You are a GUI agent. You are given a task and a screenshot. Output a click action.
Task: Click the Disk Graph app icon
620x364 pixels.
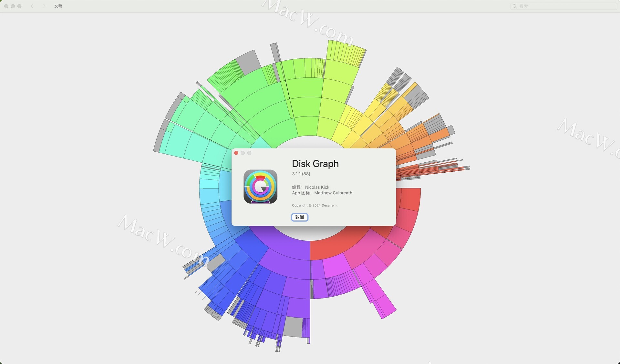[260, 187]
